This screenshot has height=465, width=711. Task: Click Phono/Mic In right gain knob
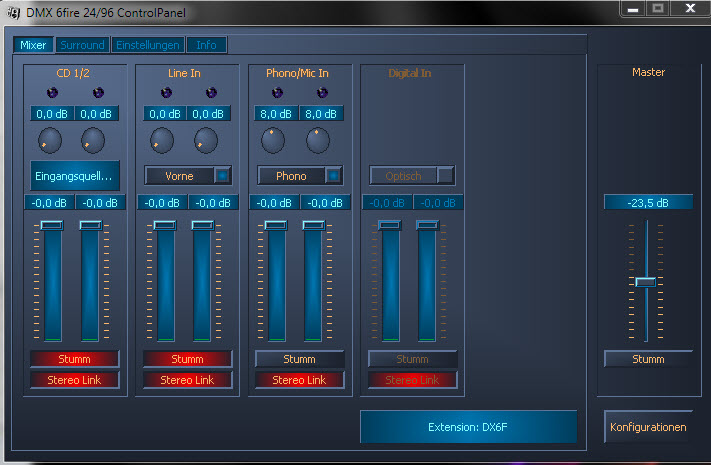pos(318,140)
